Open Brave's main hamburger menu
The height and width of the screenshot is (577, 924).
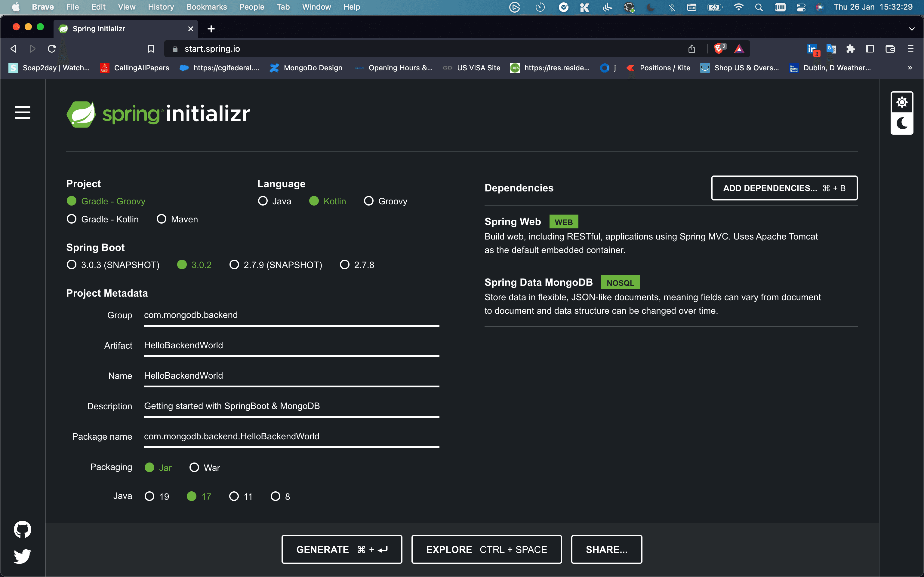pyautogui.click(x=911, y=48)
